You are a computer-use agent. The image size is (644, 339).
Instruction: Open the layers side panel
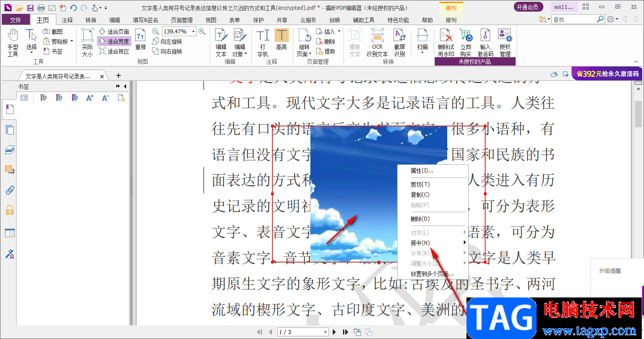[x=9, y=150]
